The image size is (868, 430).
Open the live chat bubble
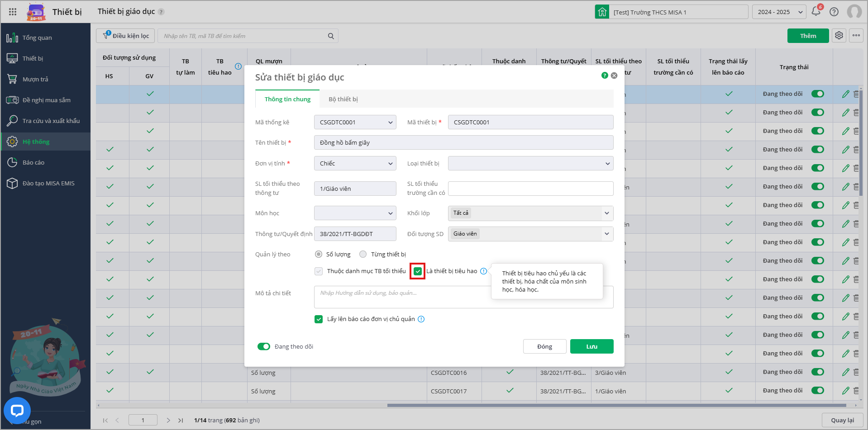pyautogui.click(x=17, y=410)
